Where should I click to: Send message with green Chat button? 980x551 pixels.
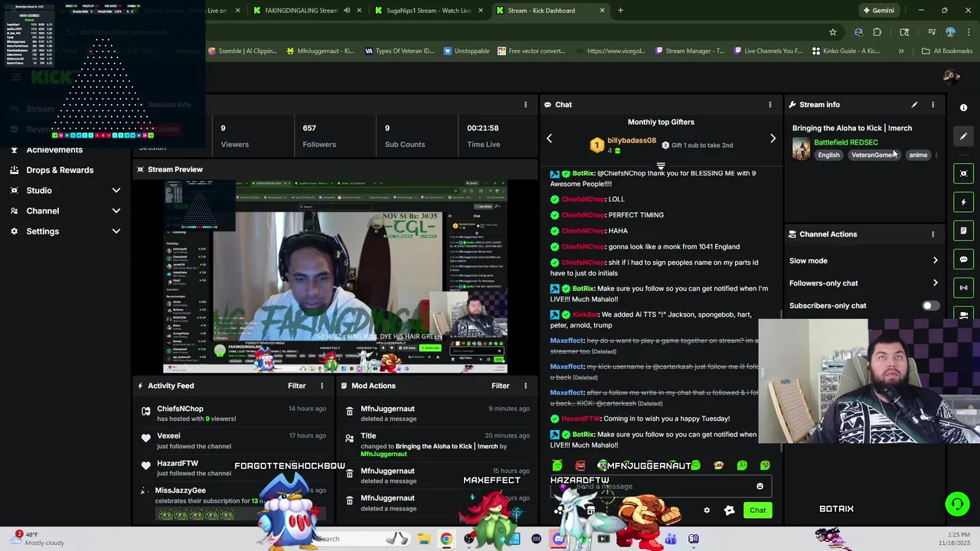tap(757, 510)
